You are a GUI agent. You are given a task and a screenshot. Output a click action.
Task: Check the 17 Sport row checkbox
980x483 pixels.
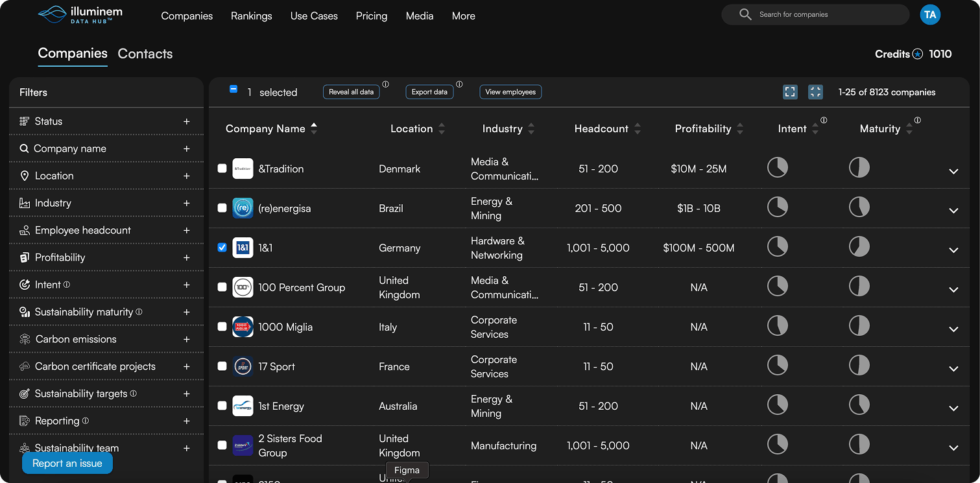[222, 366]
